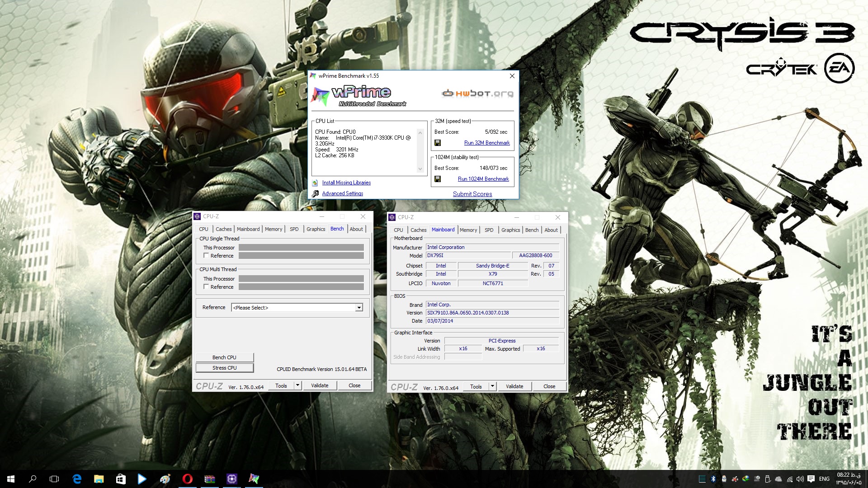Click the wPrime title bar icon
This screenshot has height=488, width=868.
(313, 76)
